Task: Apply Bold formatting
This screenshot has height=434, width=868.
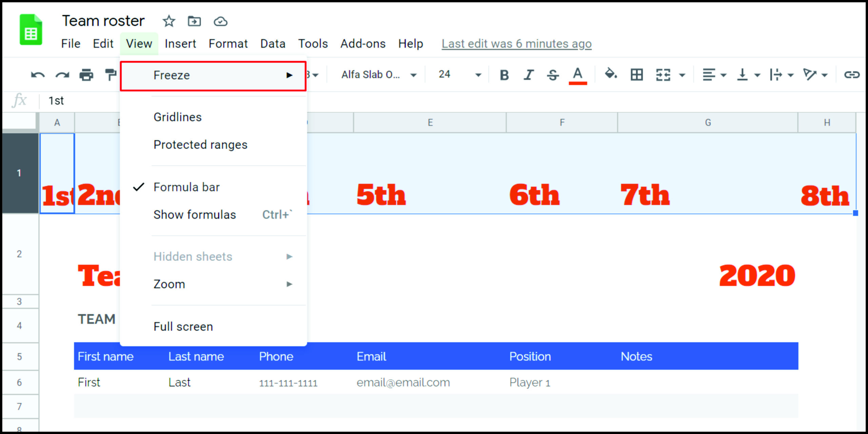Action: pyautogui.click(x=504, y=75)
